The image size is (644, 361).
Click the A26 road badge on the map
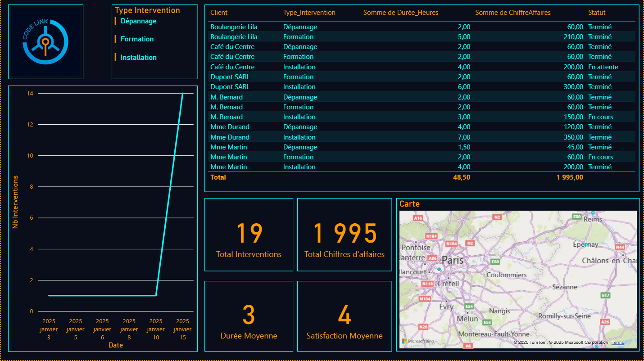click(x=605, y=322)
